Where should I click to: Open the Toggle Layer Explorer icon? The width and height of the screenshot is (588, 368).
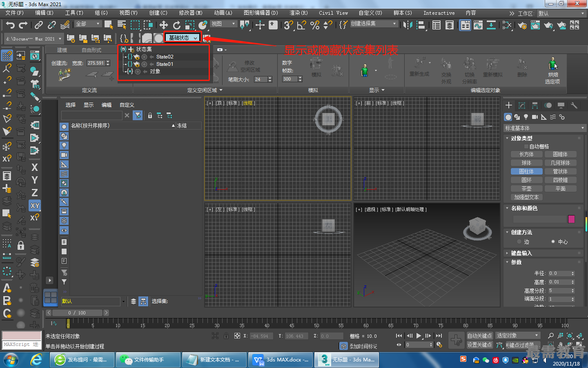(x=450, y=25)
